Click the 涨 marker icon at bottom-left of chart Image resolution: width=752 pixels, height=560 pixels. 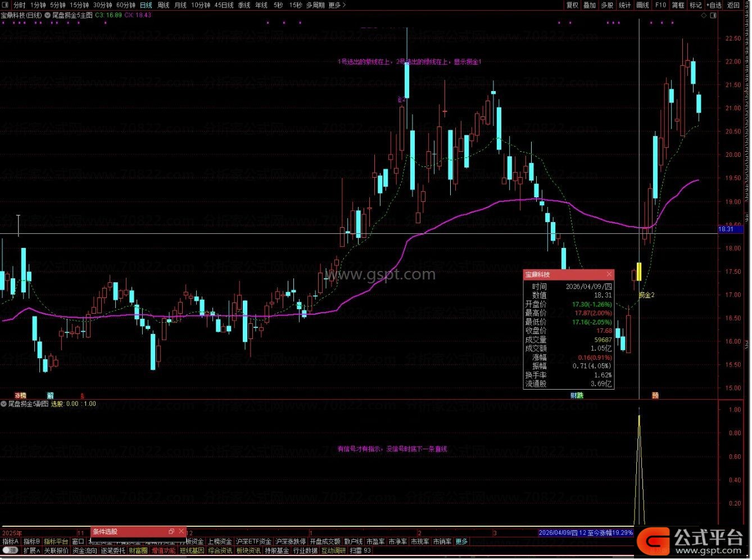pyautogui.click(x=18, y=395)
